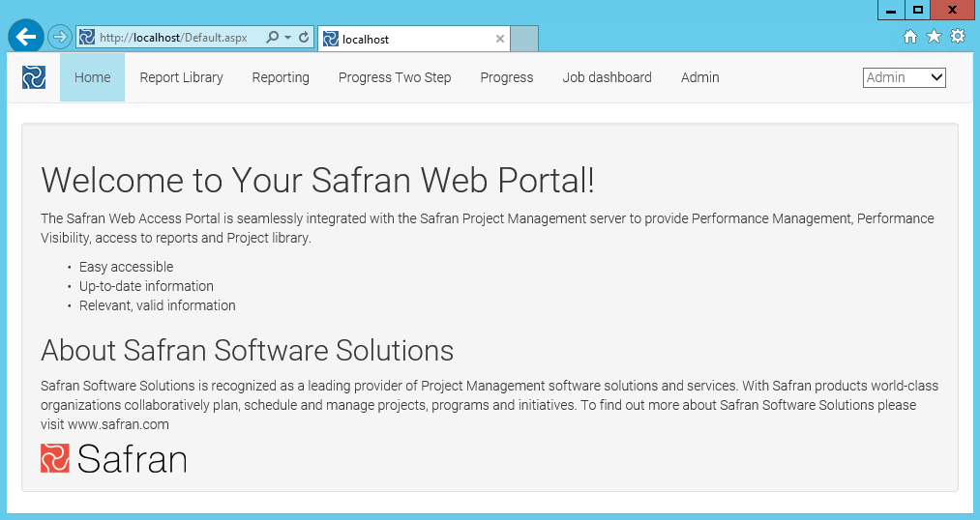Navigate to the Admin menu item
Viewport: 980px width, 520px height.
point(699,77)
